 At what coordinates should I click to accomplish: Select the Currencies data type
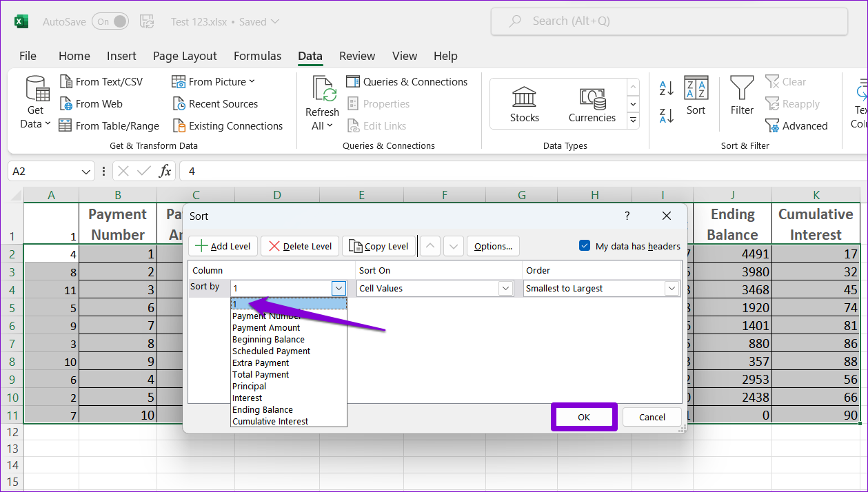pos(592,104)
